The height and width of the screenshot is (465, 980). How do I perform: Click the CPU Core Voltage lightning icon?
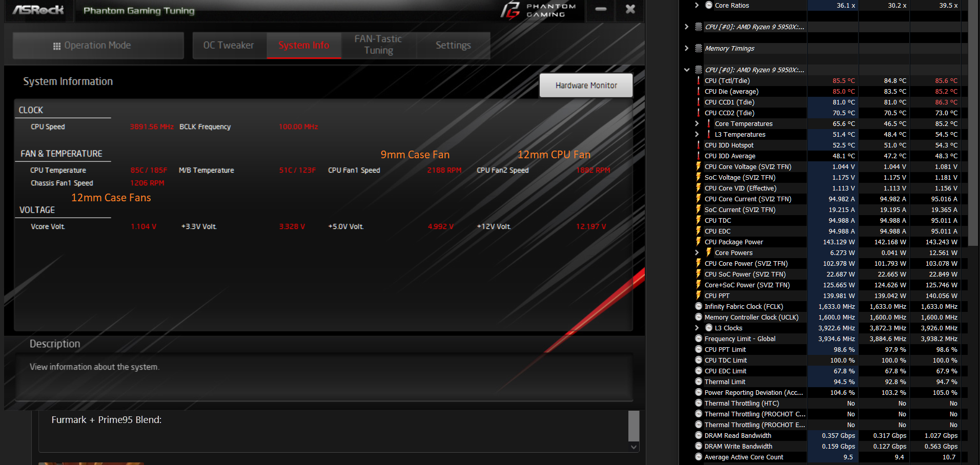point(698,166)
